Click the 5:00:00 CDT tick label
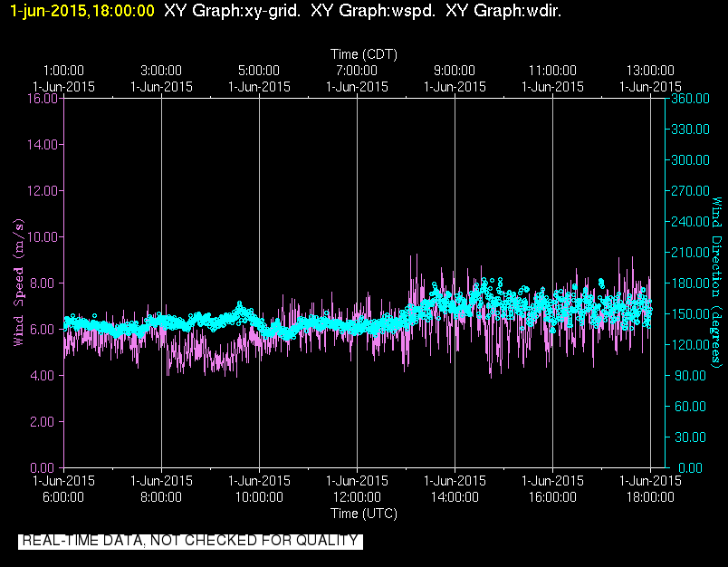The height and width of the screenshot is (567, 728). [x=259, y=71]
